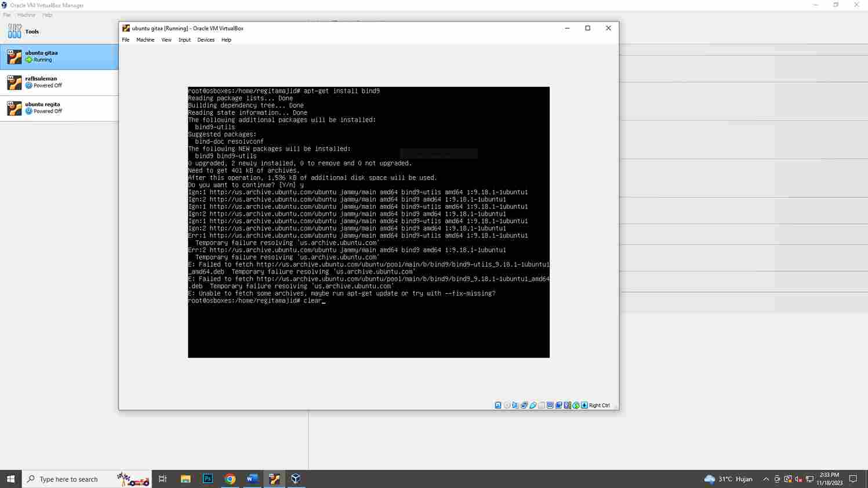Click the 'apt-get install bind9' command line
The image size is (868, 488).
(284, 91)
